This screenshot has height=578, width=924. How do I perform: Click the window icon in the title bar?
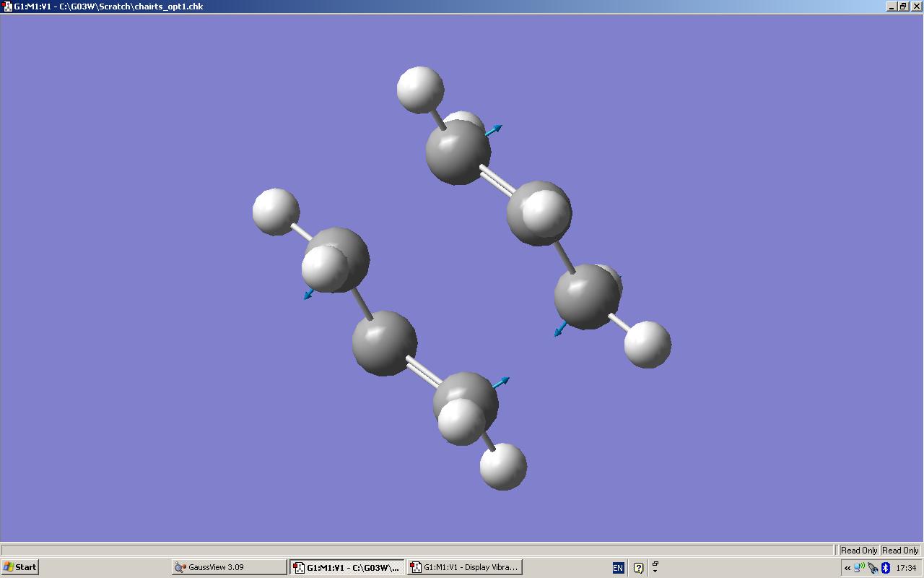8,7
